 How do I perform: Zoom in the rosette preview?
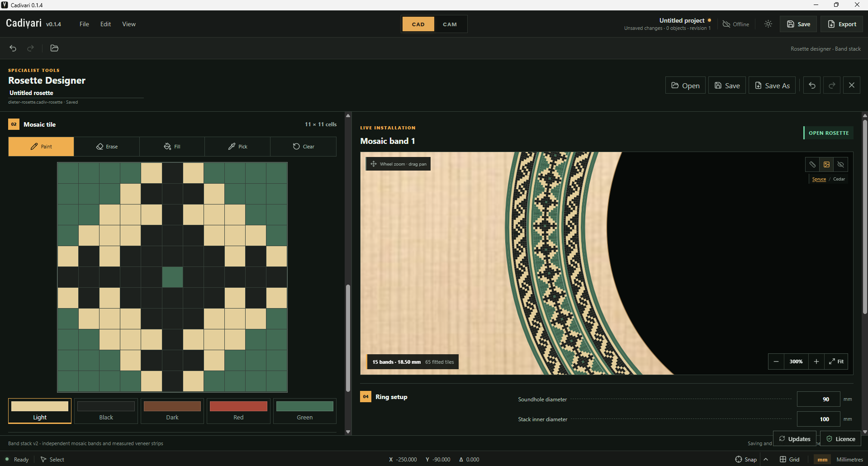coord(816,361)
